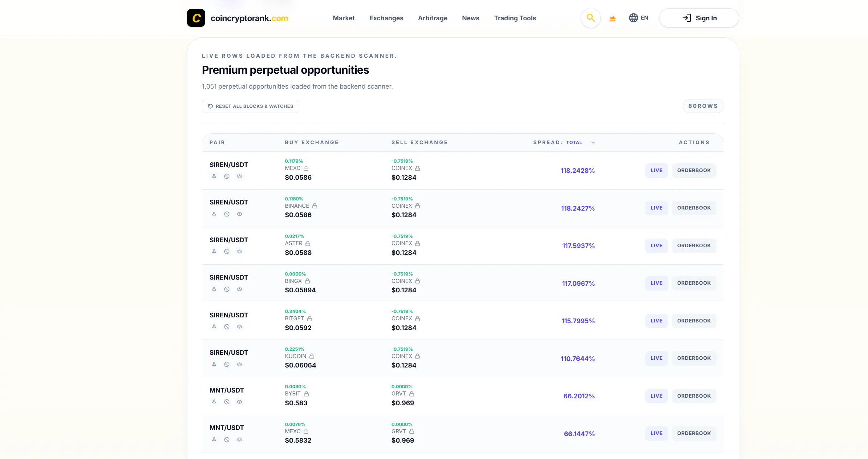Pin the SIREN/USDT KUCOIN row
This screenshot has height=459, width=868.
tap(214, 365)
